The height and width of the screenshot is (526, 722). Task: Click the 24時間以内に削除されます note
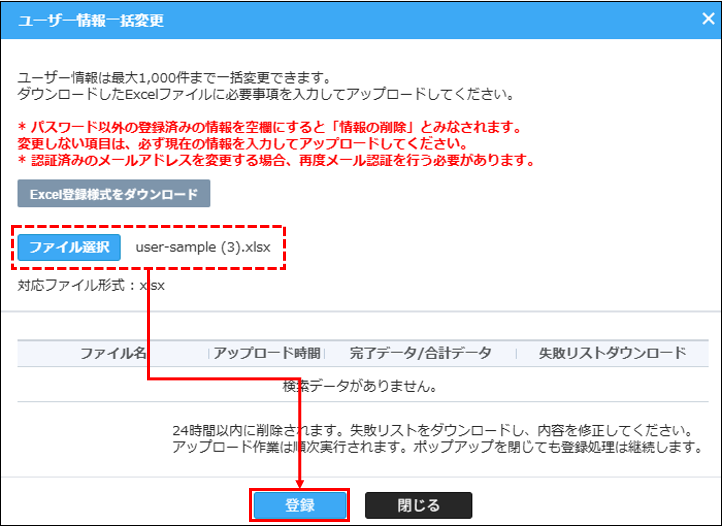435,429
